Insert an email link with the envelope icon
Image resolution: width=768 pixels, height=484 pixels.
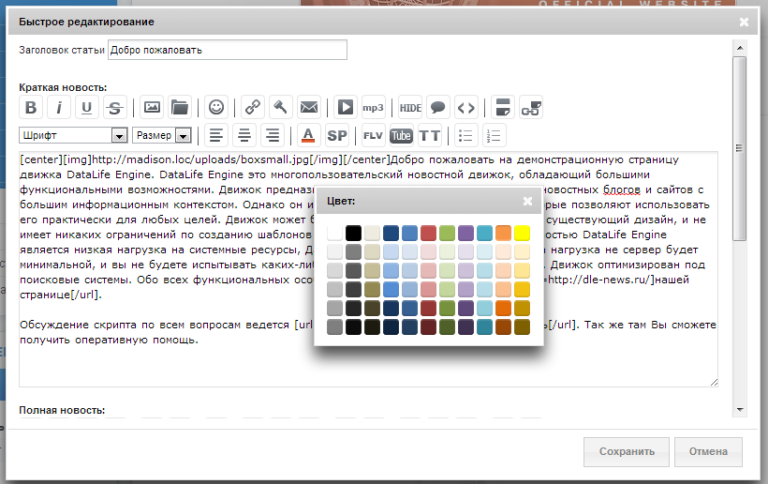309,107
